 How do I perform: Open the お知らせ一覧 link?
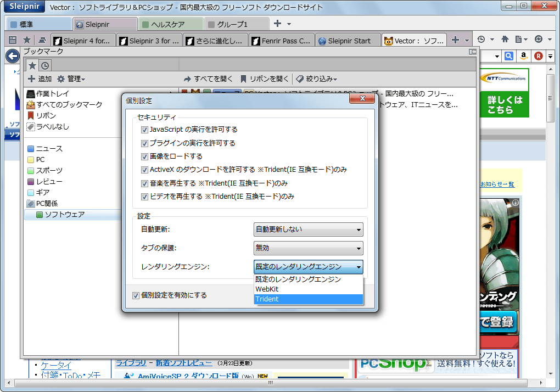coord(497,184)
